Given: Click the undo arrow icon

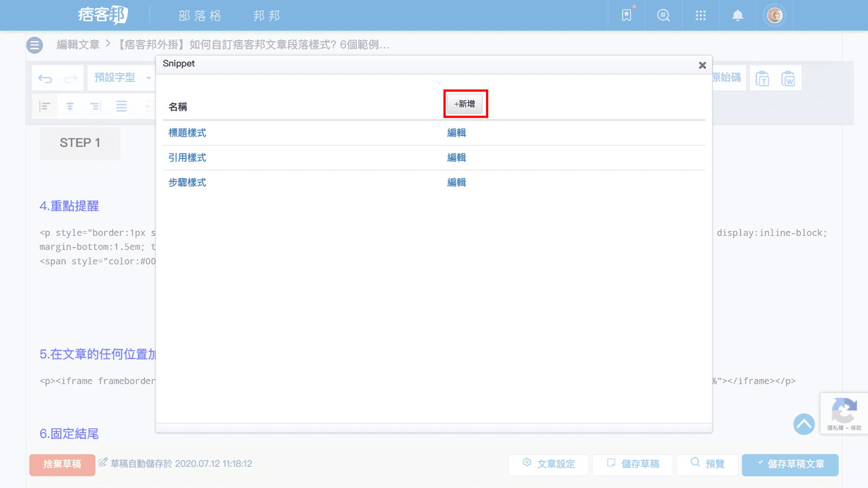Looking at the screenshot, I should coord(45,79).
